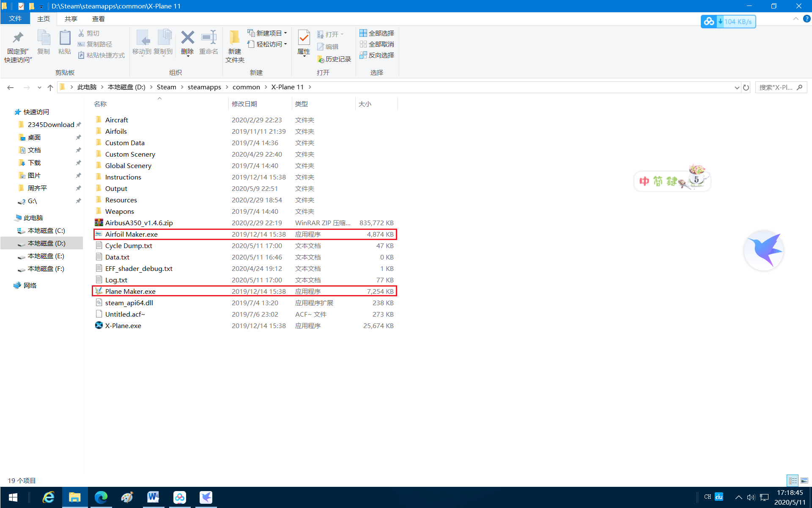This screenshot has width=812, height=508.
Task: Click Edit (编辑) in Open group
Action: 328,47
